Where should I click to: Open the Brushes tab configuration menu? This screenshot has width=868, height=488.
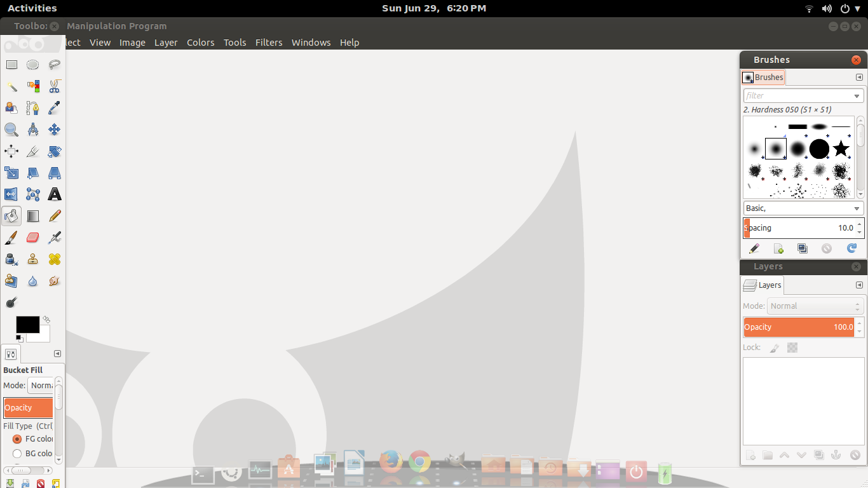[859, 78]
